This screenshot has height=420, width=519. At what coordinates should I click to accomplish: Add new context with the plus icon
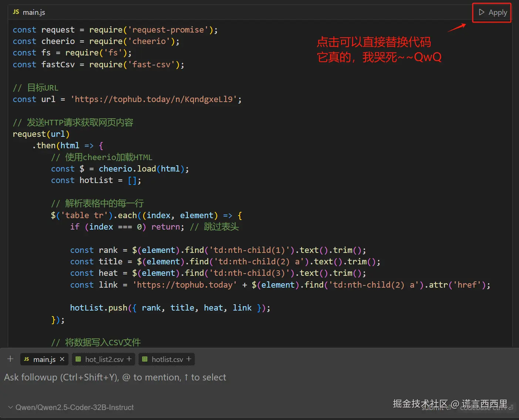click(x=10, y=359)
